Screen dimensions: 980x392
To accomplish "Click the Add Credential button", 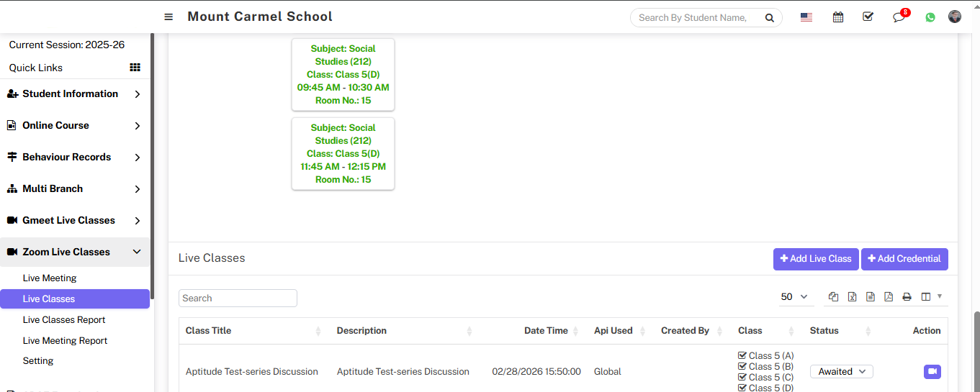I will tap(904, 259).
